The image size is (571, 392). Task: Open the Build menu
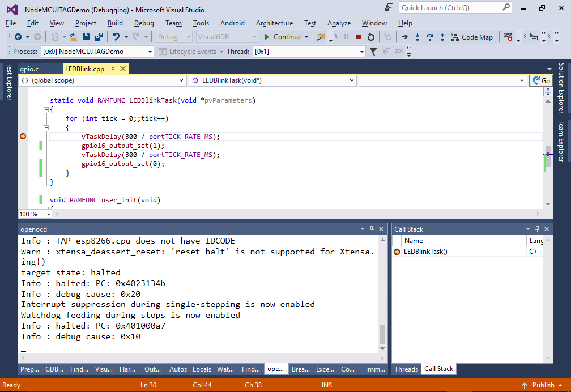[115, 23]
